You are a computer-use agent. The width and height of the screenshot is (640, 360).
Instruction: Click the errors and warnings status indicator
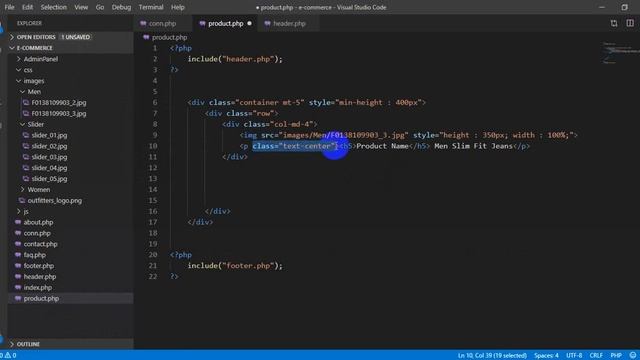[x=8, y=356]
